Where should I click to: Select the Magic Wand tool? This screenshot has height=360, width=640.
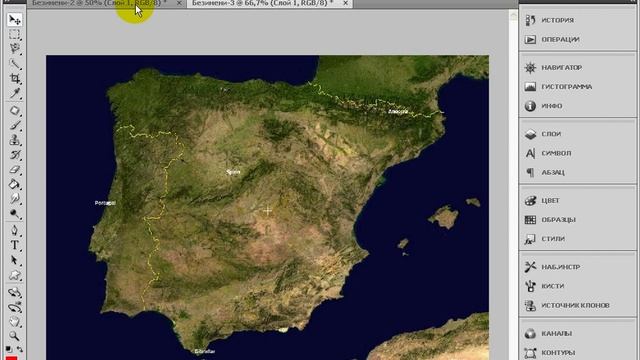coord(15,64)
